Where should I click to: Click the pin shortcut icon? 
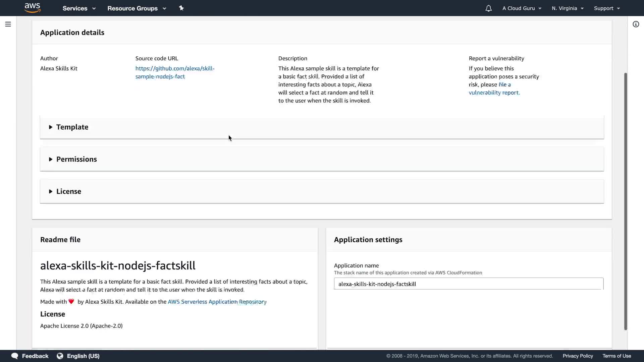pos(181,8)
